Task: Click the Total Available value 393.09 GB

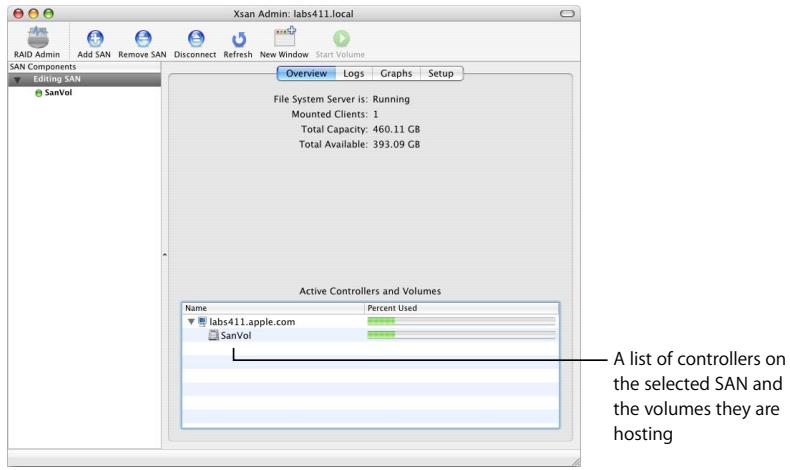Action: [x=396, y=145]
